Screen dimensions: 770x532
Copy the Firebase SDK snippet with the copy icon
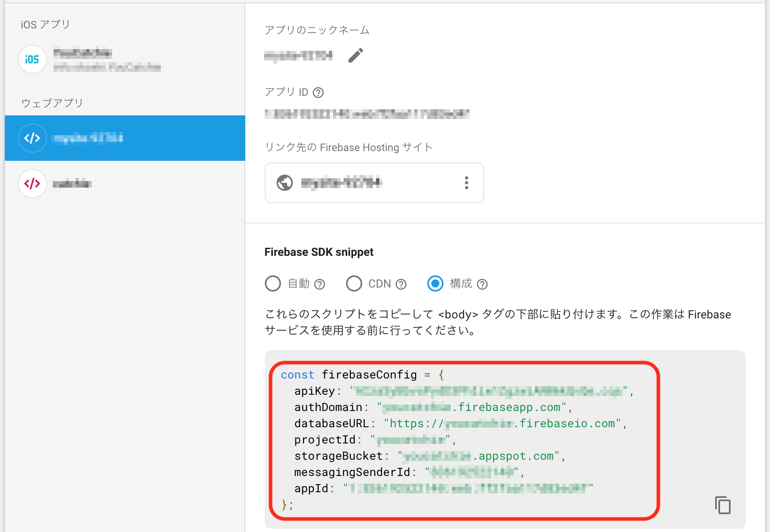click(722, 506)
